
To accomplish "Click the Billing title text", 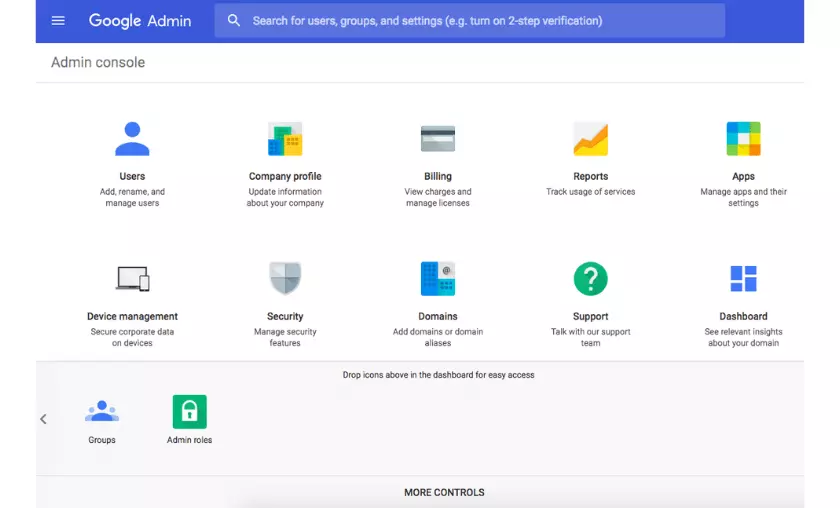I will (438, 176).
